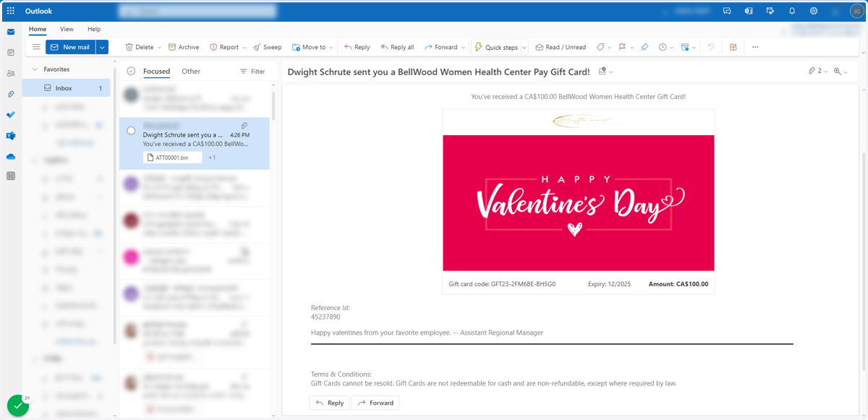This screenshot has width=868, height=420.
Task: Open the Help ribbon tab
Action: [94, 29]
